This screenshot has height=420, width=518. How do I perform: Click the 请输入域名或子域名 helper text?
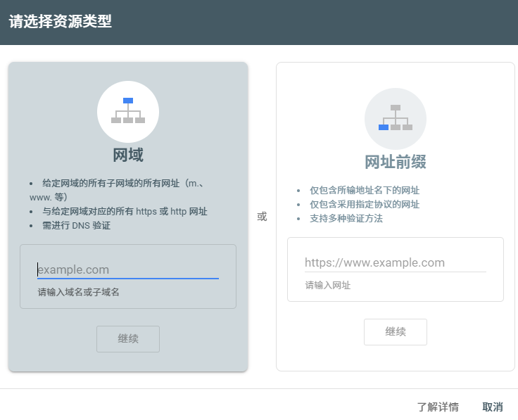coord(78,292)
